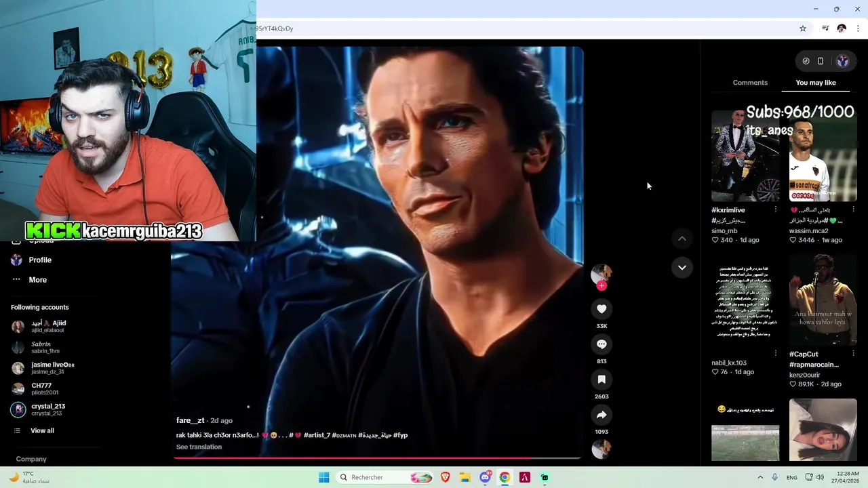The width and height of the screenshot is (868, 488).
Task: Open the red A app in the taskbar
Action: coord(524,477)
